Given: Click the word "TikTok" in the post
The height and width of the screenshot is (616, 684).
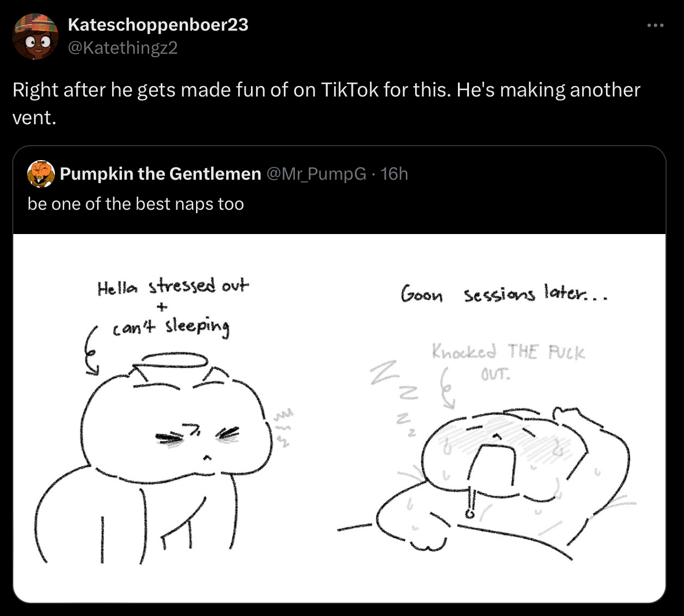Looking at the screenshot, I should coord(349,90).
